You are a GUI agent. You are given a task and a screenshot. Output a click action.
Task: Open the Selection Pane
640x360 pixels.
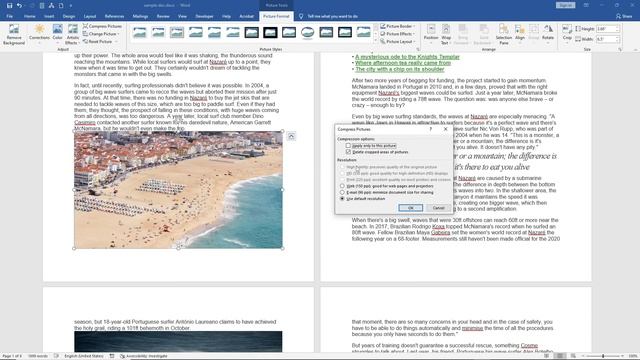tap(504, 34)
